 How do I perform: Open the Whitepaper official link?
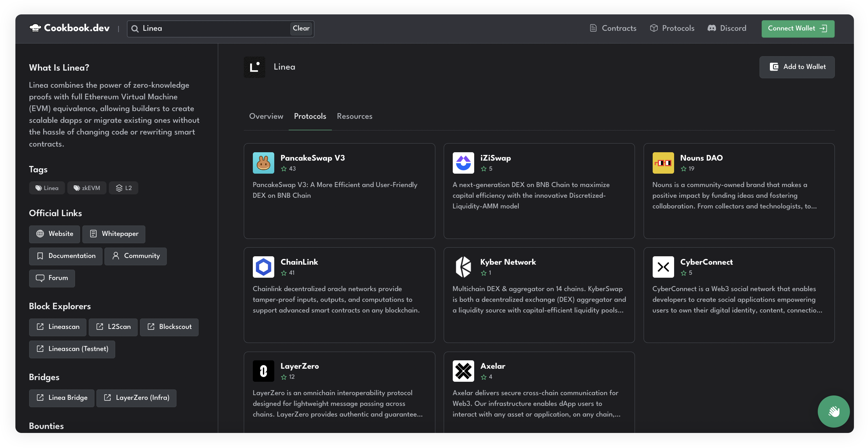pyautogui.click(x=114, y=234)
